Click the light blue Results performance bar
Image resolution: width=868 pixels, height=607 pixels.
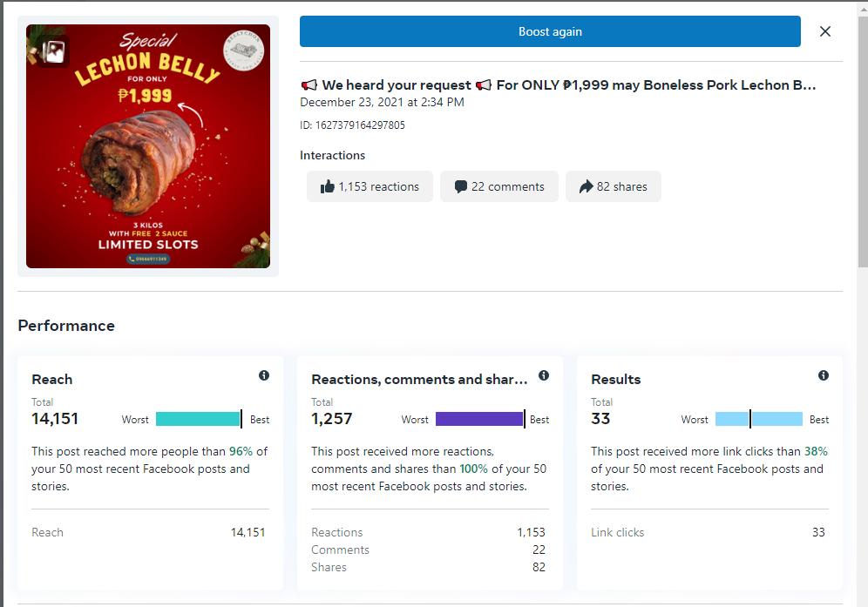tap(758, 419)
